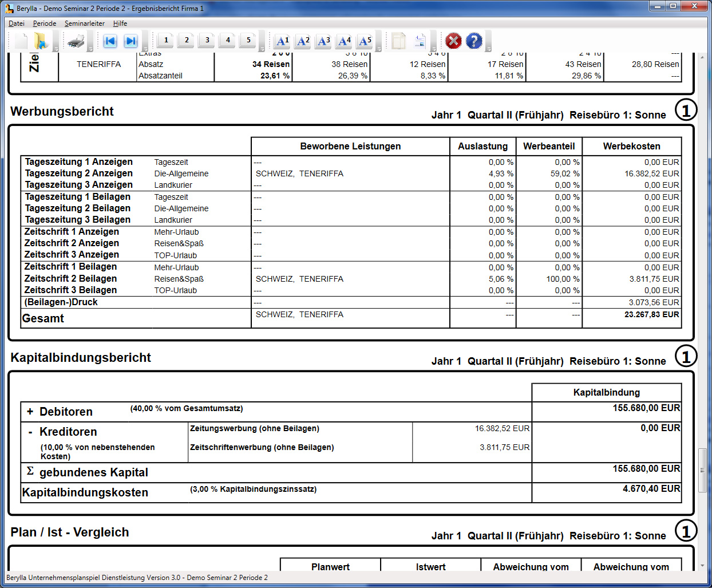Click the (Beilagen-)Druck row label
Image resolution: width=712 pixels, height=588 pixels.
pos(61,302)
